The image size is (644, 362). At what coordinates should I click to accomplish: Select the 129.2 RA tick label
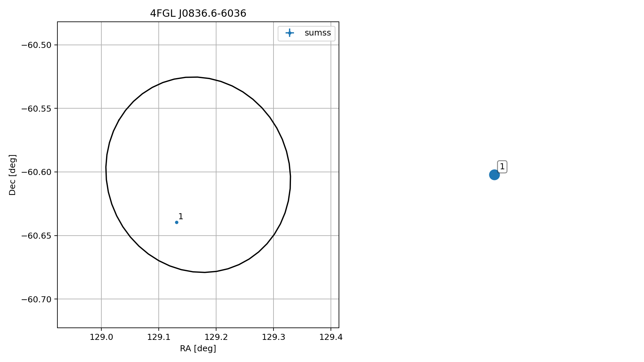point(216,337)
